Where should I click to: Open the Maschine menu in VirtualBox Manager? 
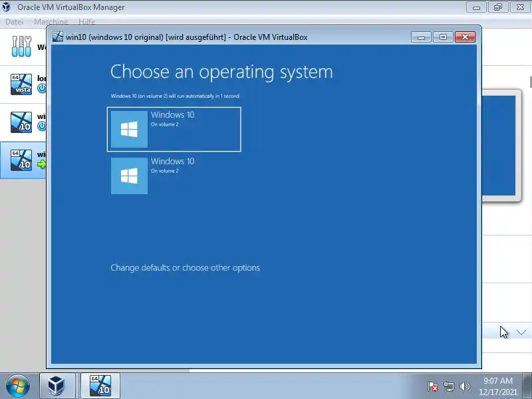(x=51, y=22)
